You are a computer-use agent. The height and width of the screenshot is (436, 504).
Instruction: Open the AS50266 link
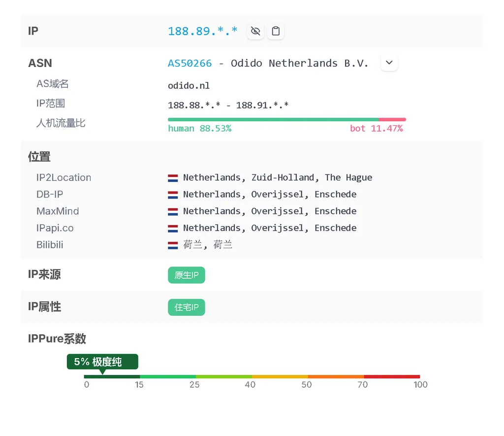[189, 63]
